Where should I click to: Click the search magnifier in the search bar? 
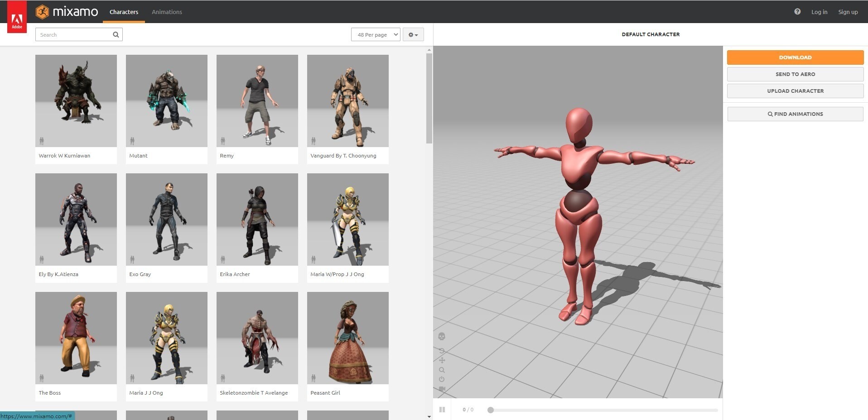click(x=116, y=34)
